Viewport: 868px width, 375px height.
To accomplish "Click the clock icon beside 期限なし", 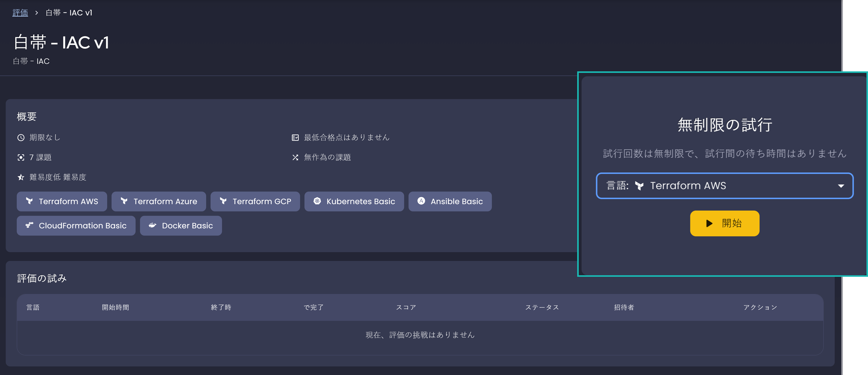I will coord(21,137).
